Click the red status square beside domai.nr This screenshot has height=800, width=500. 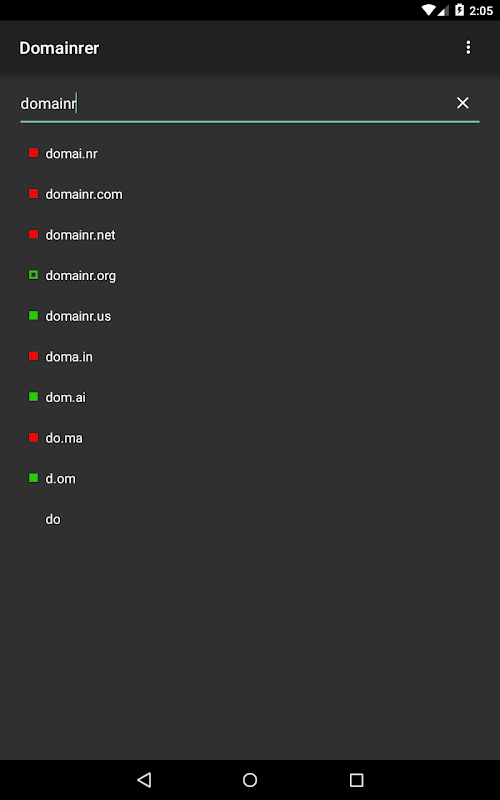33,153
